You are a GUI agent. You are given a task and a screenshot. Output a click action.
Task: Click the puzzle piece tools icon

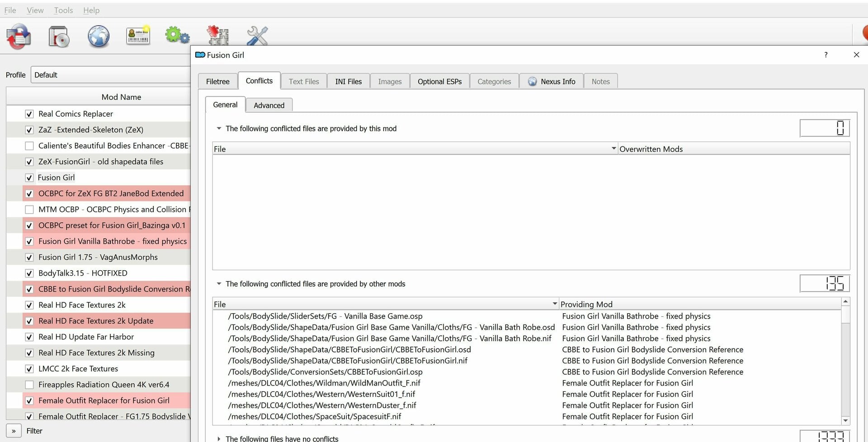(x=217, y=35)
